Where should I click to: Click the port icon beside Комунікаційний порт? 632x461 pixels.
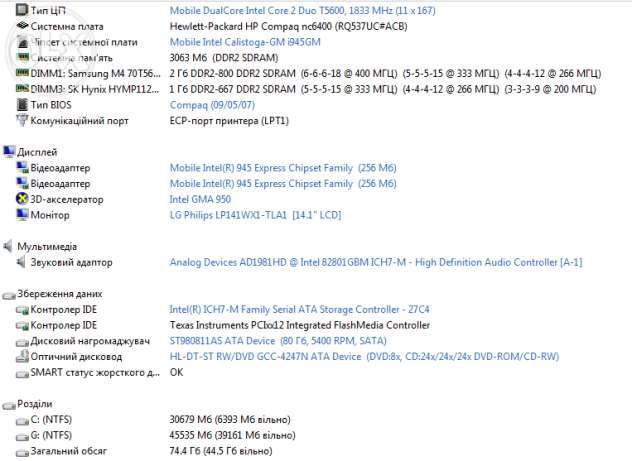coord(22,120)
